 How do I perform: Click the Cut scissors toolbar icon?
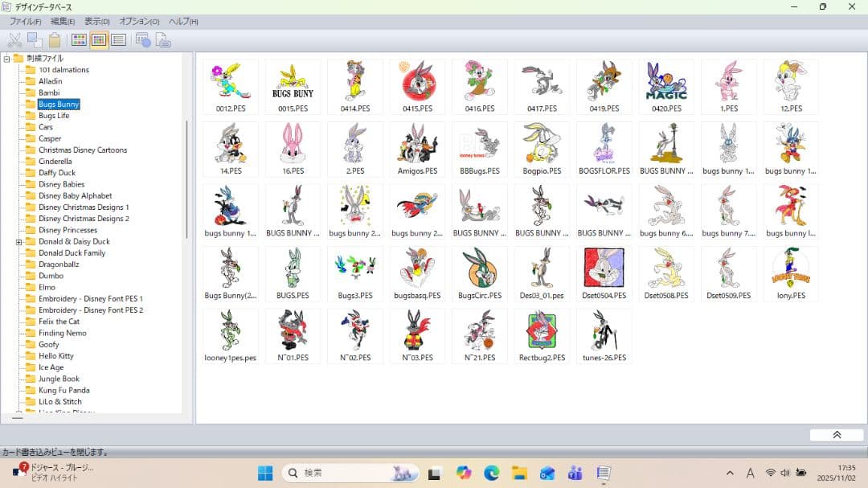[x=14, y=40]
